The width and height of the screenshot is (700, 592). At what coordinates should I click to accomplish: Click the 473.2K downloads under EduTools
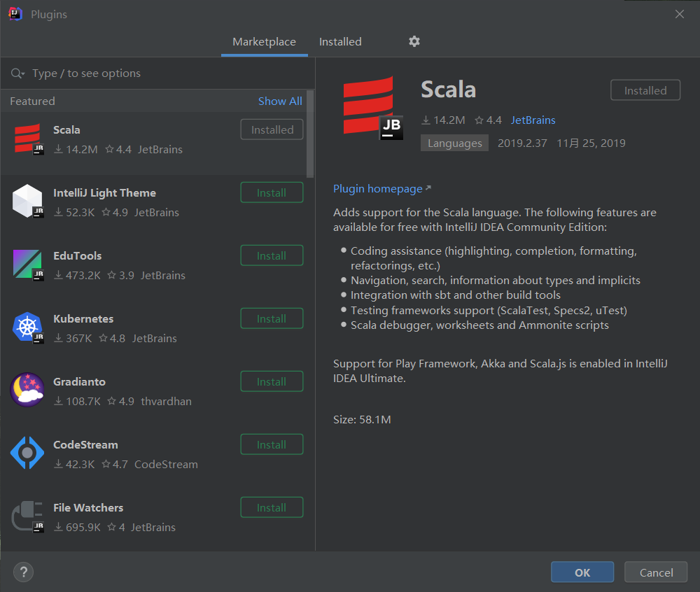pos(77,275)
